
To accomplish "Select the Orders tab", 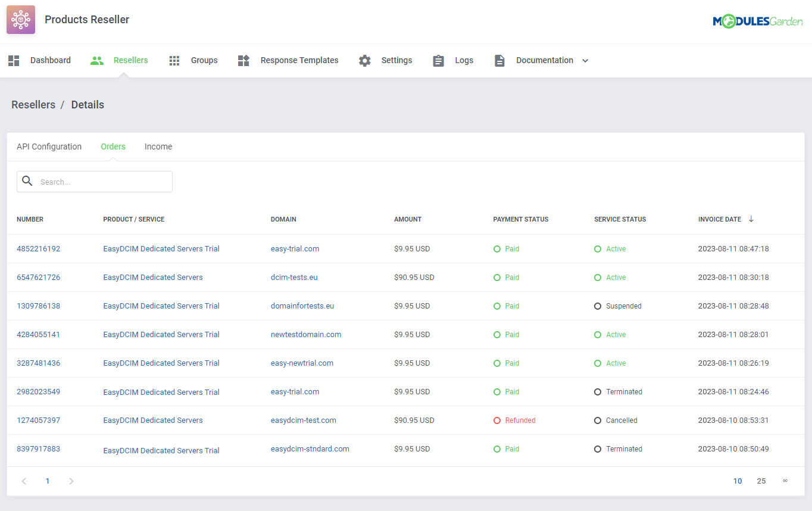I will [x=113, y=147].
